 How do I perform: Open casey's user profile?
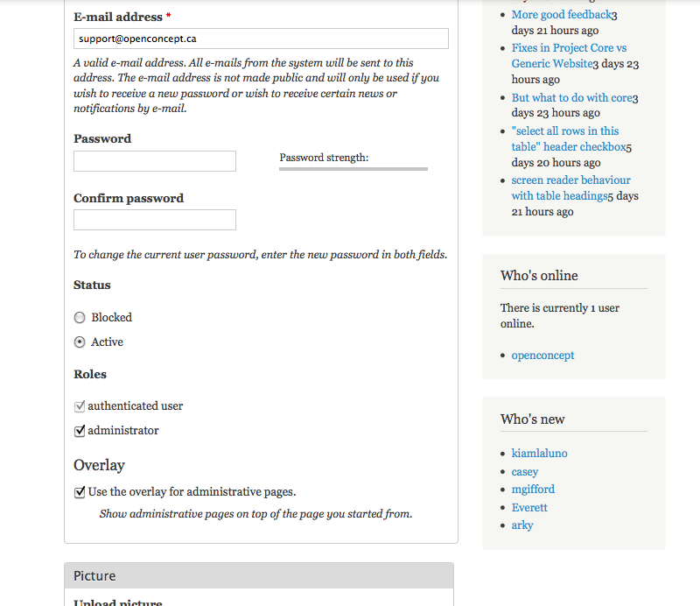[x=525, y=472]
